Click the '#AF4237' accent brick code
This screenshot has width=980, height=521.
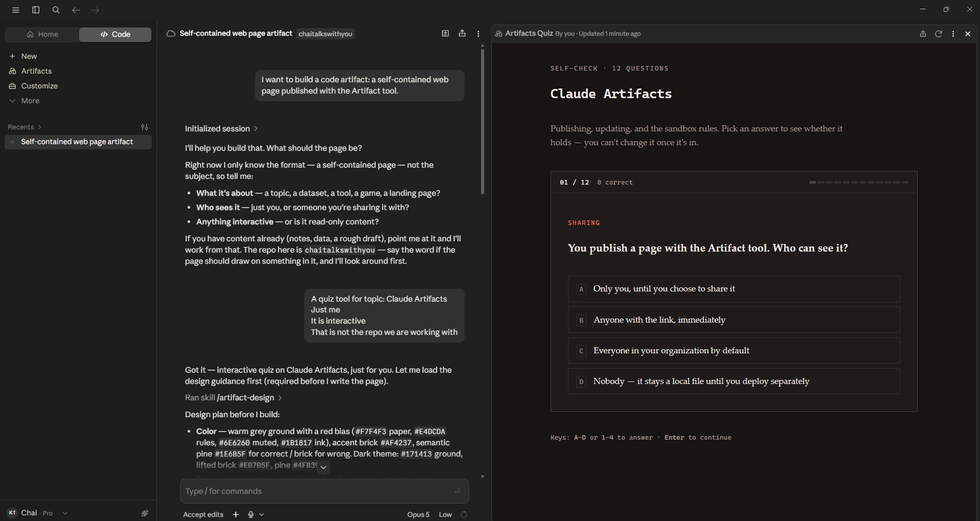(x=396, y=443)
